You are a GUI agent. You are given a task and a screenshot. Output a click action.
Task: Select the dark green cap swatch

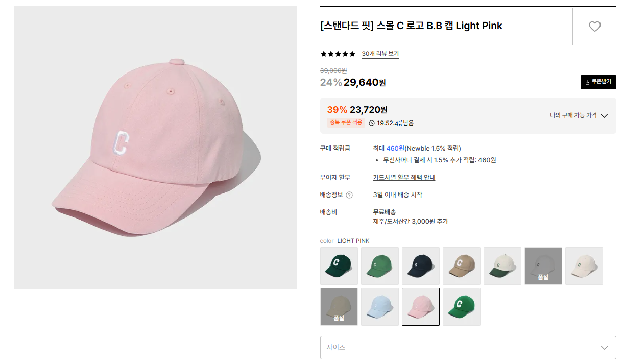coord(339,266)
